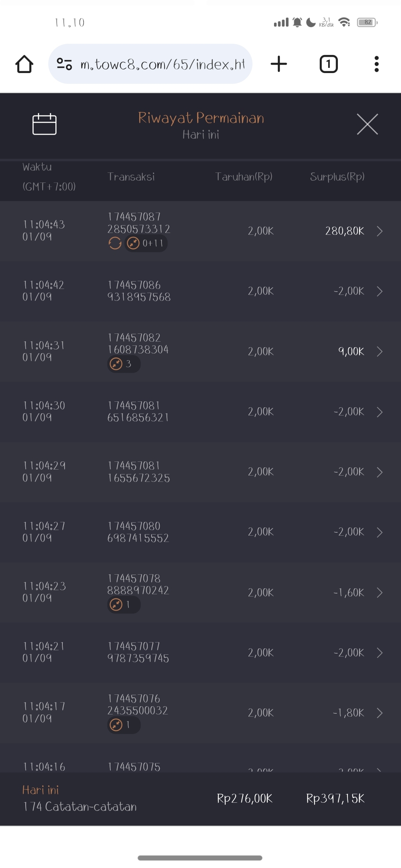The image size is (401, 868).
Task: Tap the site settings icon in address bar
Action: tap(64, 64)
